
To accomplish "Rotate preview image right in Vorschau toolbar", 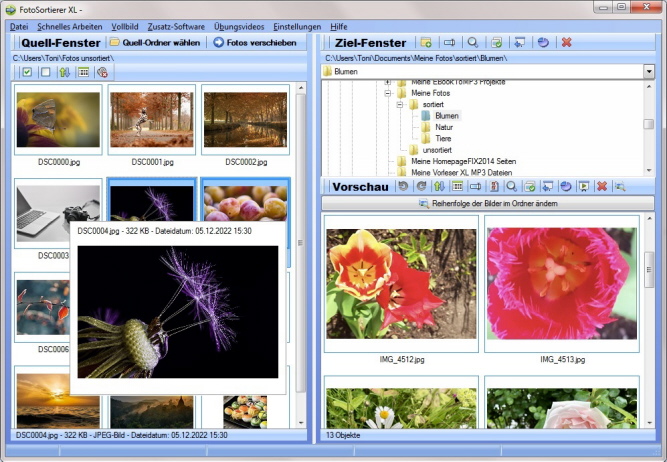I will pos(421,186).
